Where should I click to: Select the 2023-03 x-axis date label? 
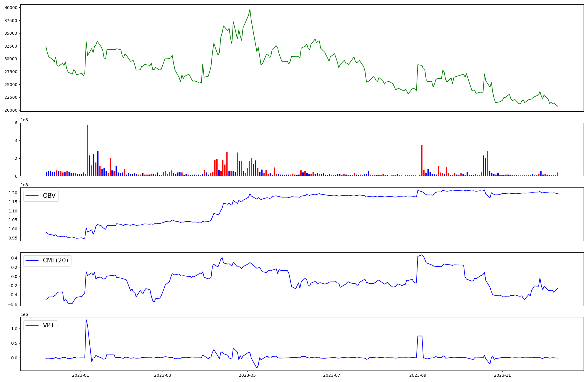163,375
